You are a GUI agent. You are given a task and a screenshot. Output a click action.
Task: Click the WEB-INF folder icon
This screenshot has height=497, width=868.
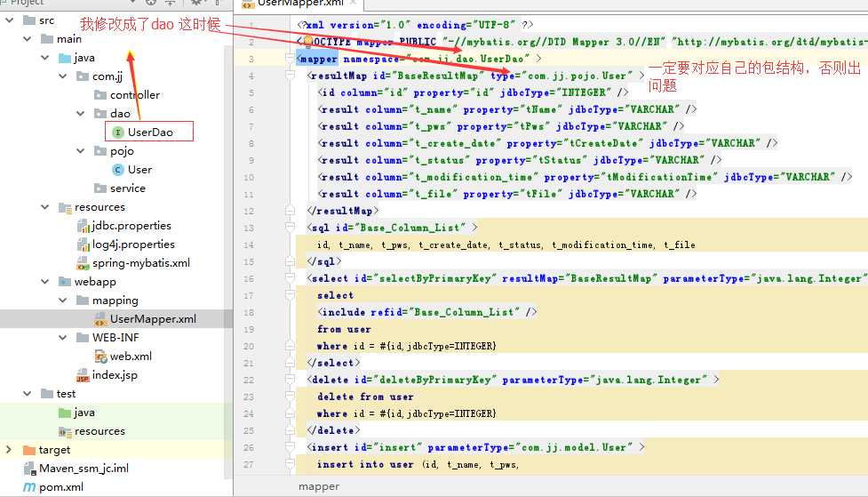[x=83, y=338]
